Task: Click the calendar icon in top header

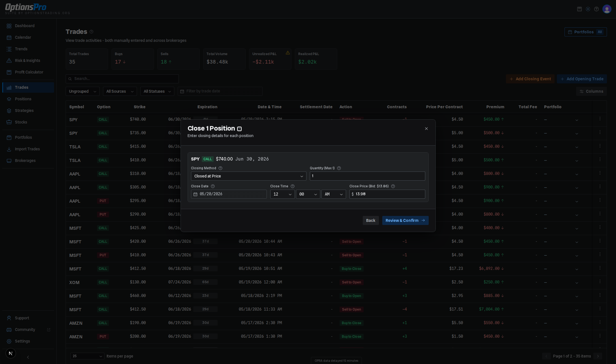Action: click(x=579, y=9)
